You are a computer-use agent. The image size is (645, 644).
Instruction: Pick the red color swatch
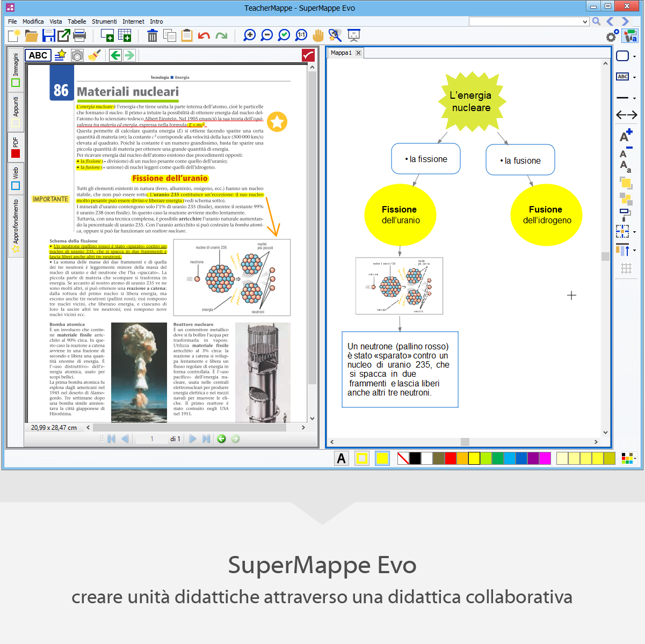[451, 458]
